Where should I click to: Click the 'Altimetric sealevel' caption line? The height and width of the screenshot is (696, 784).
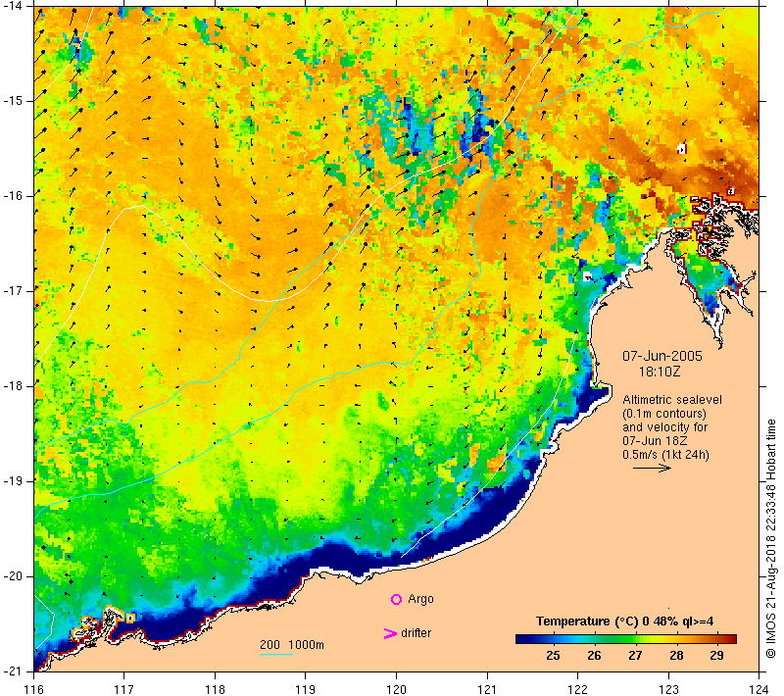click(x=672, y=400)
